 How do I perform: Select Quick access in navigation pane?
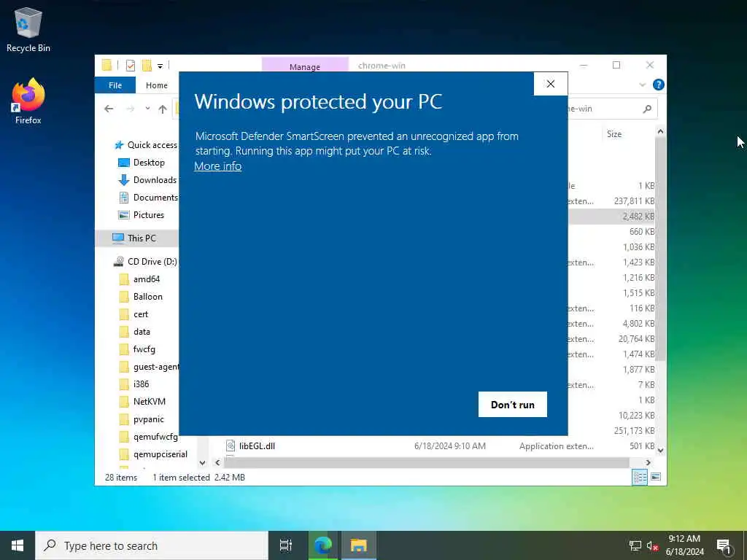click(x=146, y=145)
